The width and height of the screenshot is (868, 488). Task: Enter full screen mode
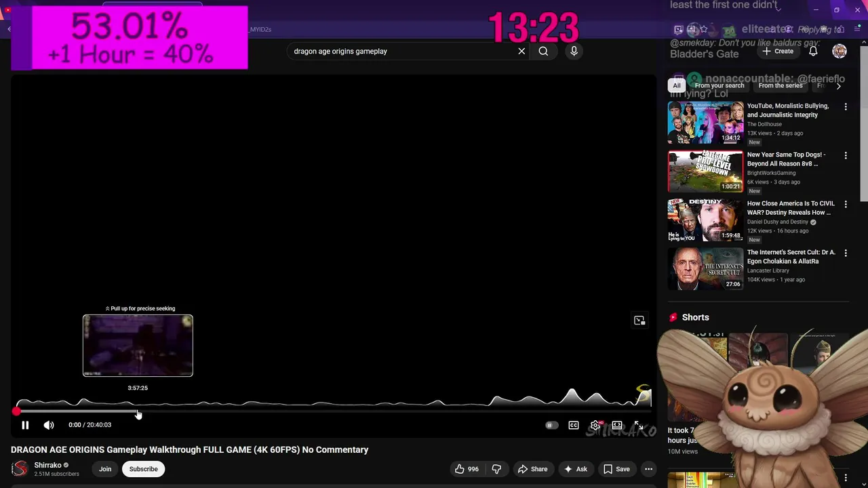pyautogui.click(x=639, y=426)
